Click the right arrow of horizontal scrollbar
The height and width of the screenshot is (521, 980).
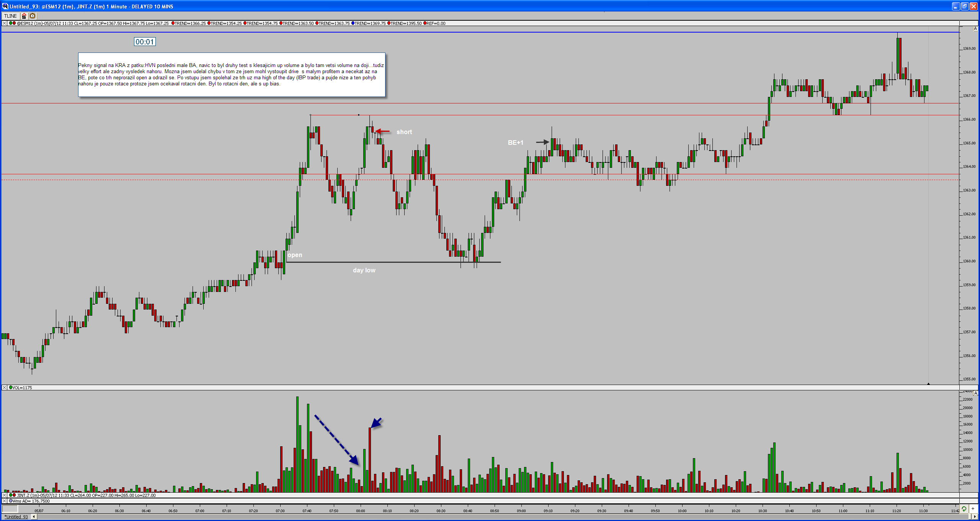pos(975,517)
